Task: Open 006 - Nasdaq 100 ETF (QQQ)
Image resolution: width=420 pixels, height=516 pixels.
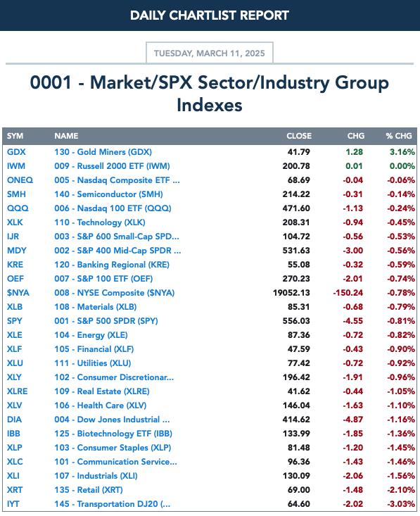Action: pos(113,208)
